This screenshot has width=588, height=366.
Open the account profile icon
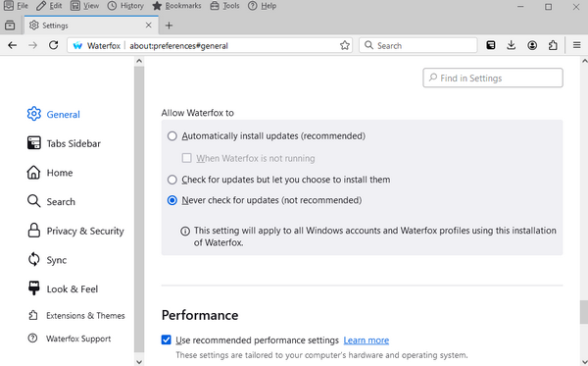(x=532, y=45)
